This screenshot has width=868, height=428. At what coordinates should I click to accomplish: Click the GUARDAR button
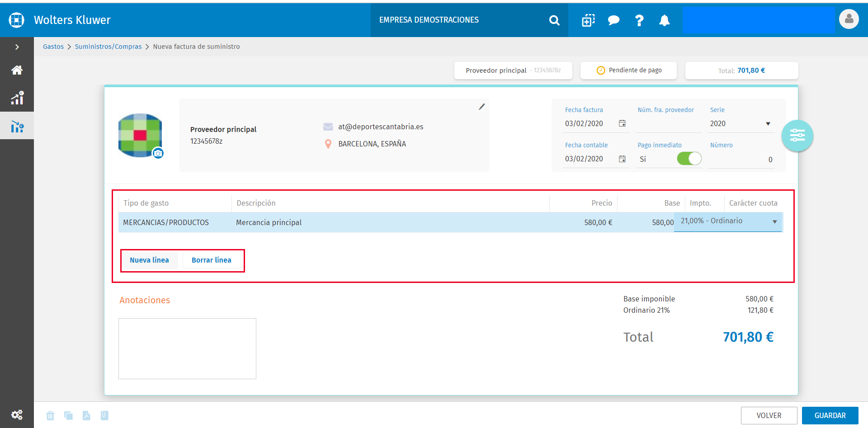pos(830,415)
